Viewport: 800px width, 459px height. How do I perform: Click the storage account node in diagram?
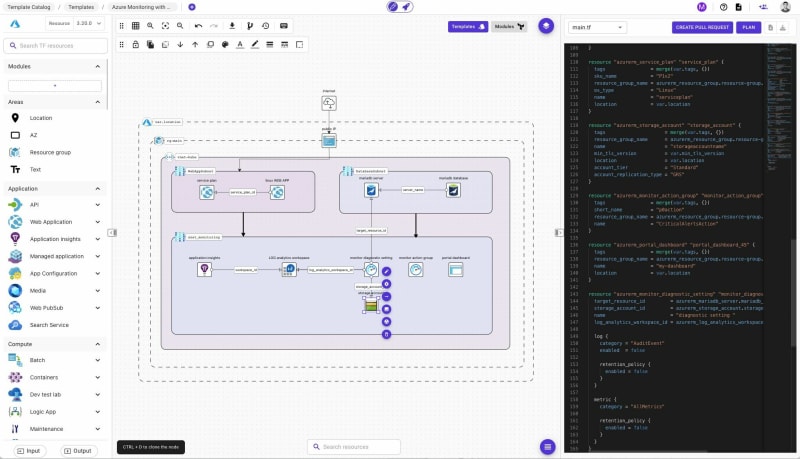(371, 305)
